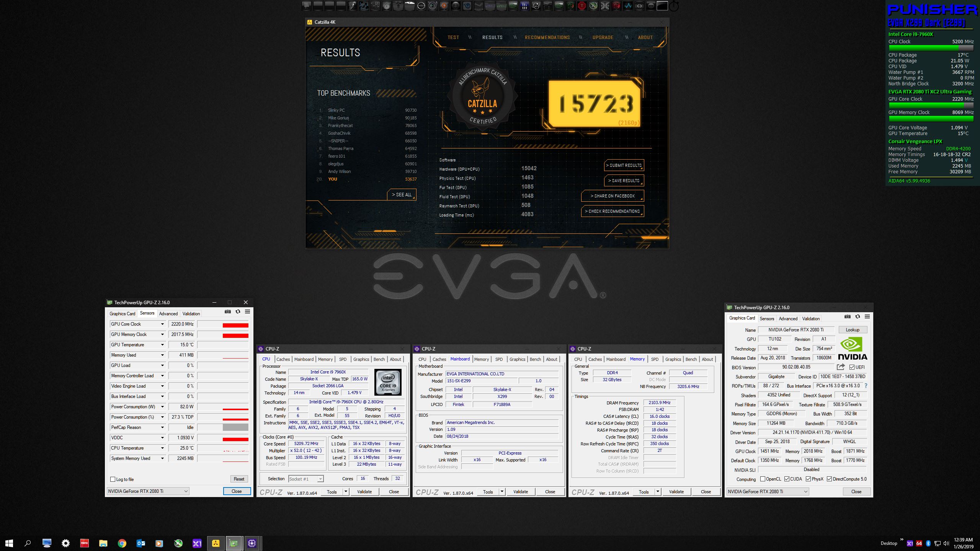The width and height of the screenshot is (980, 551).
Task: Open Tools dropdown arrow in CPU-Z CPU window
Action: pyautogui.click(x=346, y=492)
